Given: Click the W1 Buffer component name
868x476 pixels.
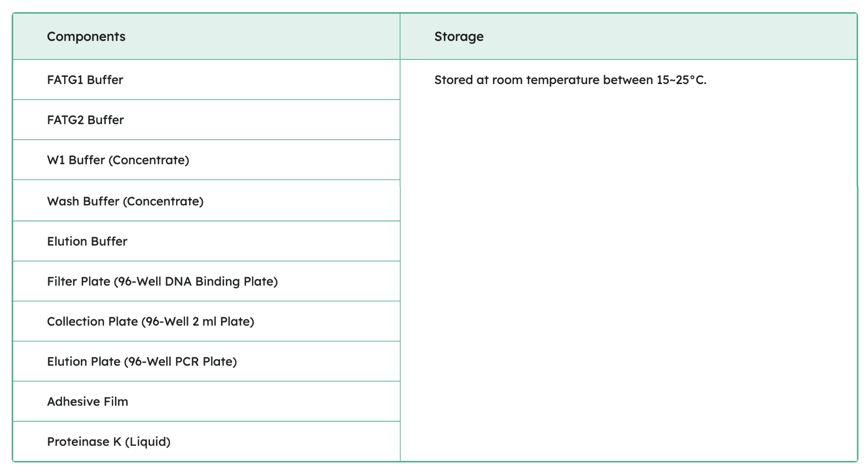Looking at the screenshot, I should tap(76, 160).
